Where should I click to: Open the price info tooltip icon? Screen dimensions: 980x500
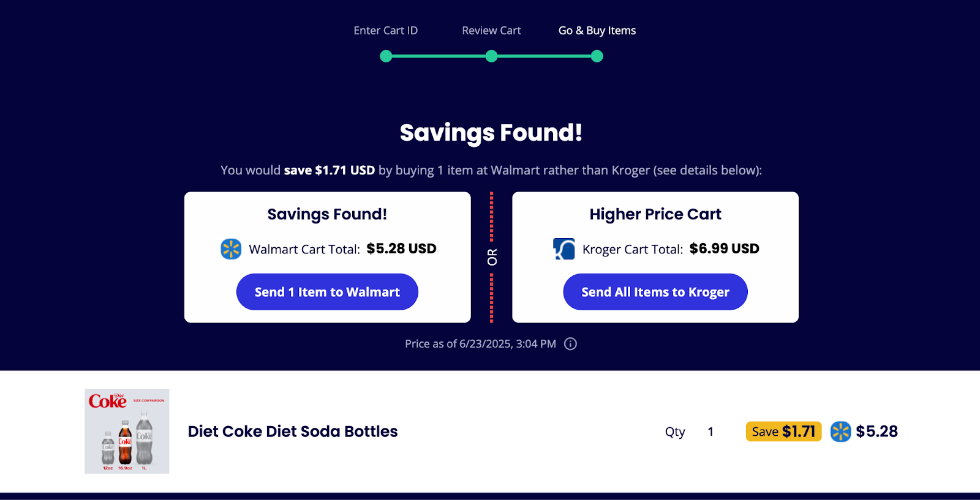(570, 344)
